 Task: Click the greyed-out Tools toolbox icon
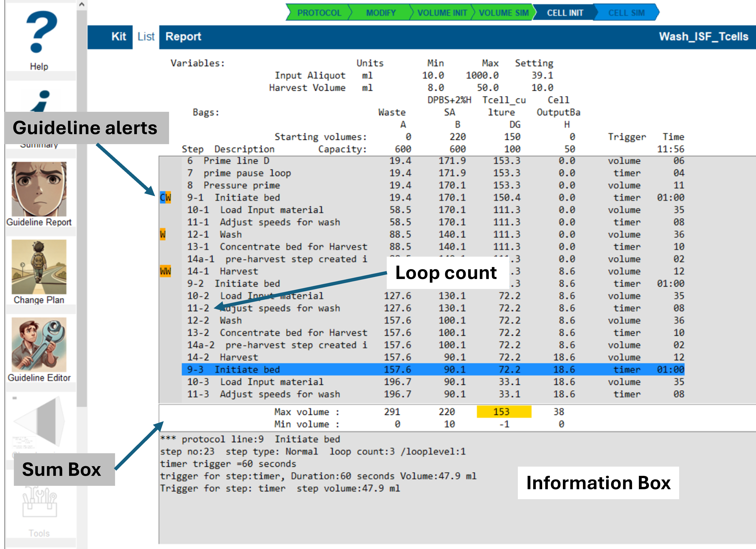(39, 502)
